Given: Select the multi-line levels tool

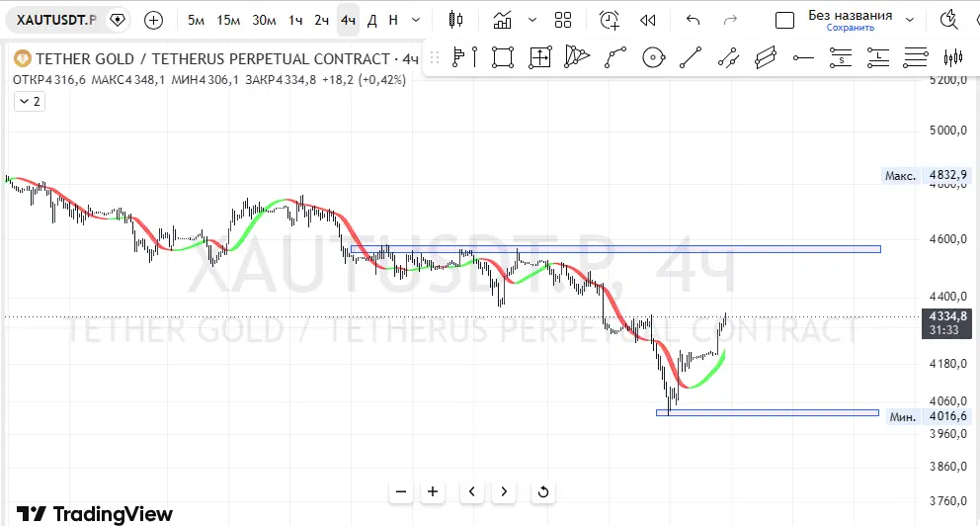Looking at the screenshot, I should (x=916, y=57).
